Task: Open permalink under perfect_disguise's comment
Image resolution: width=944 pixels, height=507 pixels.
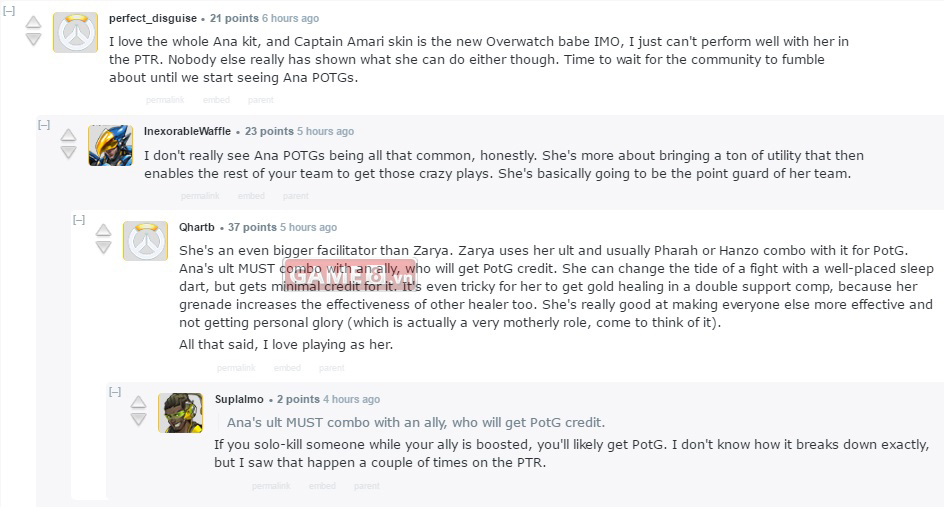Action: [164, 100]
